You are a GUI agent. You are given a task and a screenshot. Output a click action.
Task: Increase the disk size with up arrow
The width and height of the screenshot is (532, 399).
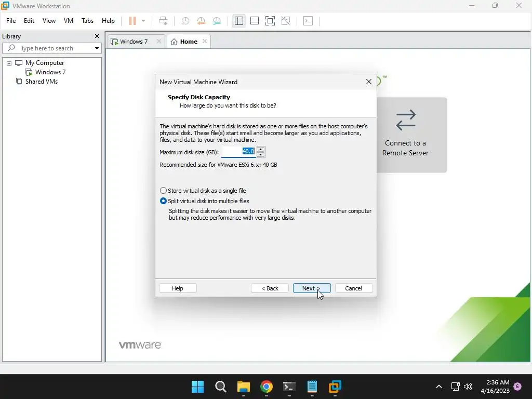(x=261, y=149)
